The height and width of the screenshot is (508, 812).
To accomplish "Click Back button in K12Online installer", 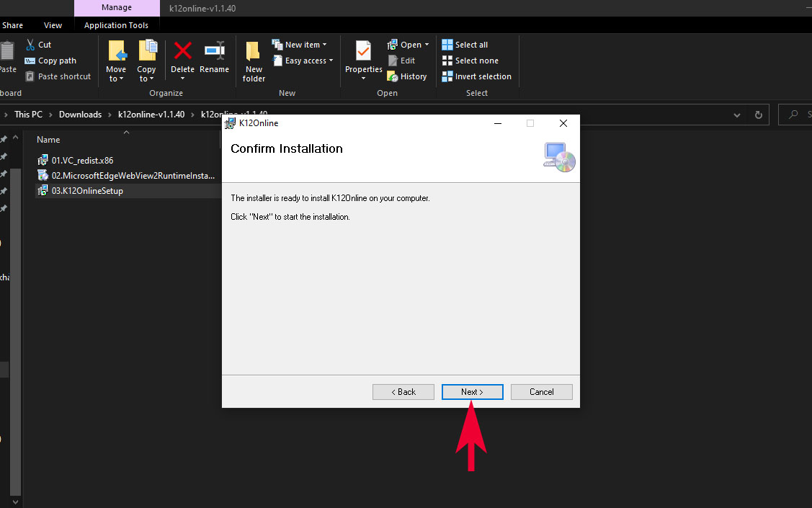I will [x=403, y=392].
